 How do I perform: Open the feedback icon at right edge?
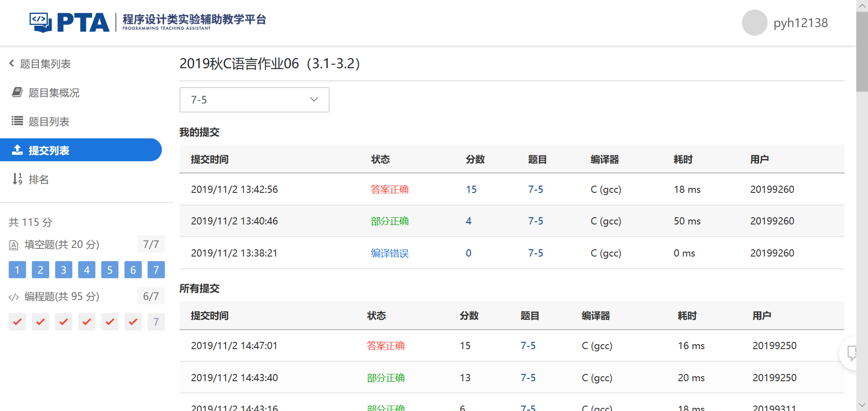(852, 353)
